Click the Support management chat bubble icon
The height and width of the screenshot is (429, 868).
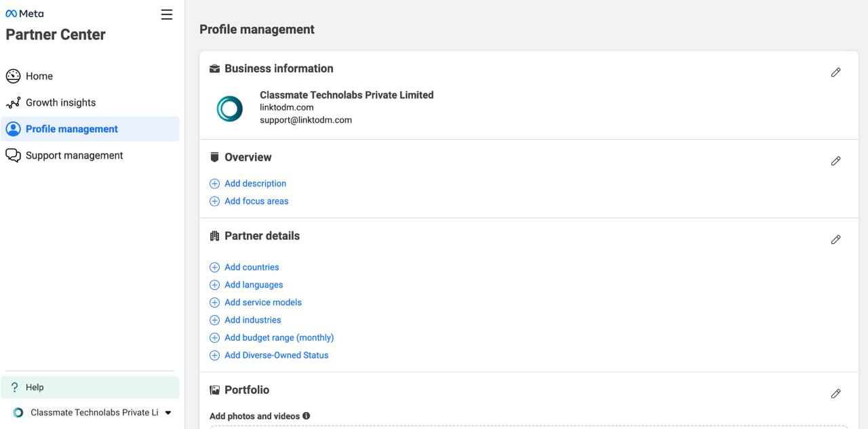coord(13,155)
